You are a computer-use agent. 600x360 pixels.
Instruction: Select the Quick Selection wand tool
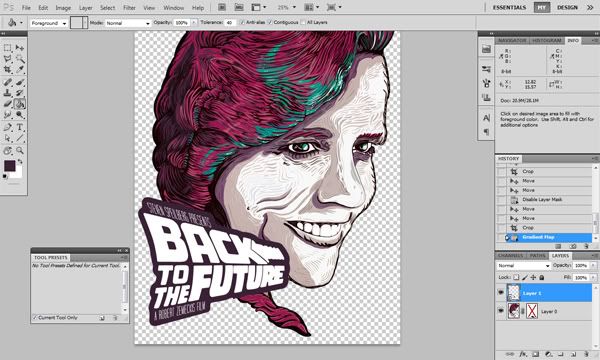click(20, 59)
